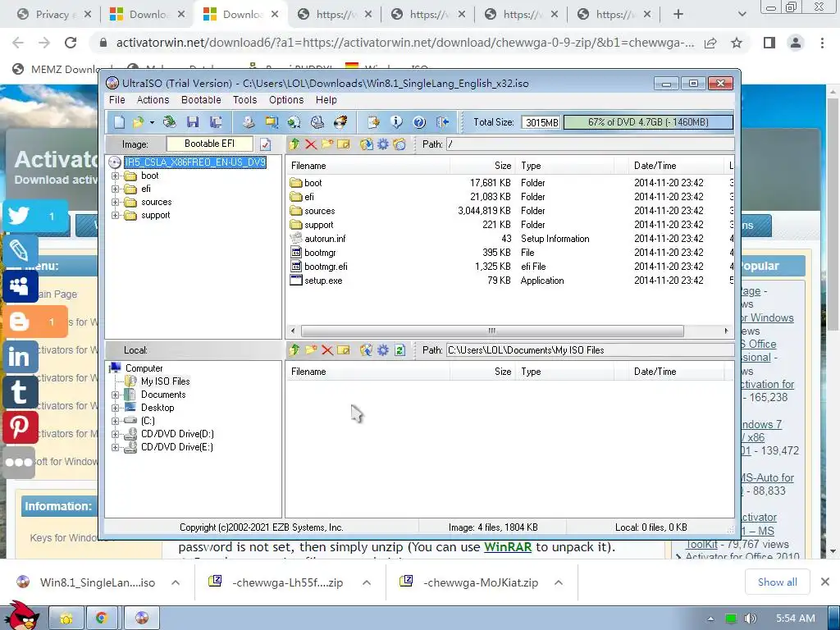840x630 pixels.
Task: Click the Mount to Virtual Drive icon
Action: (x=317, y=122)
